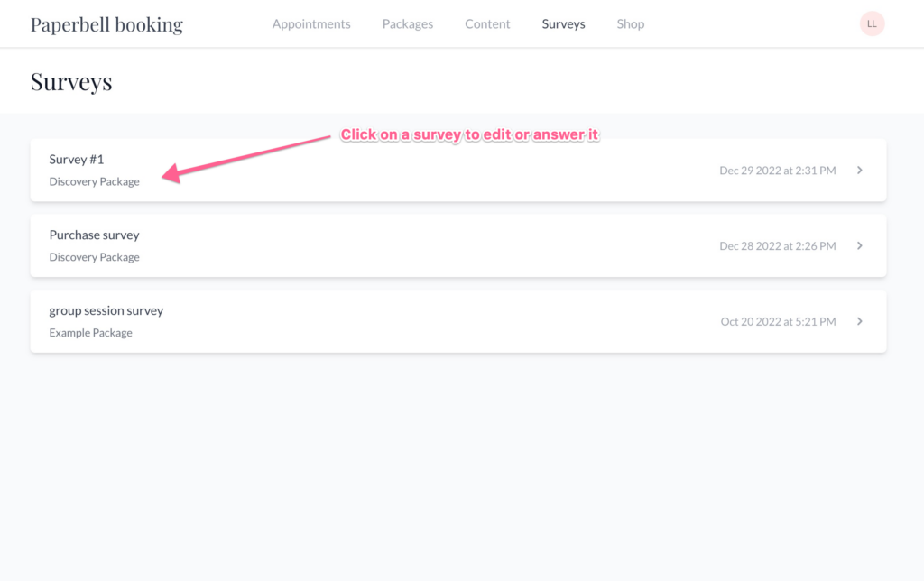Click the Dec 29 2022 timestamp
The height and width of the screenshot is (581, 924).
click(777, 171)
